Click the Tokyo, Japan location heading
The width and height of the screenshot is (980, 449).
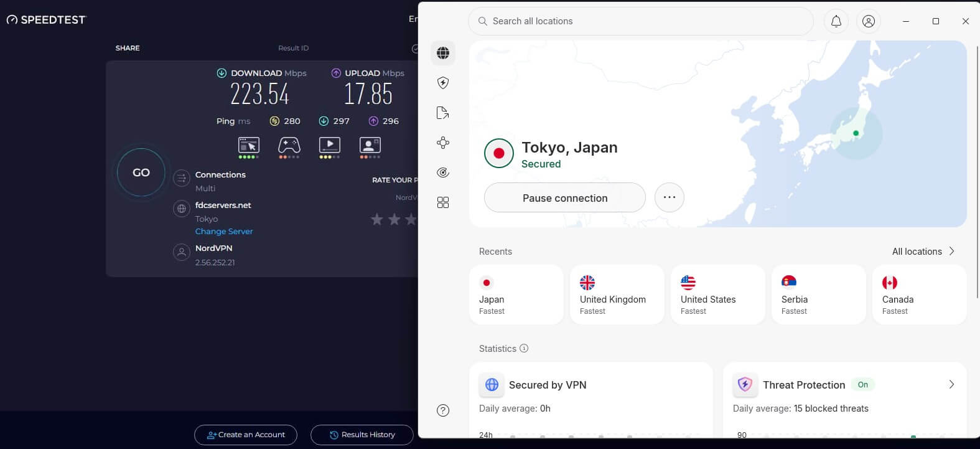coord(569,148)
